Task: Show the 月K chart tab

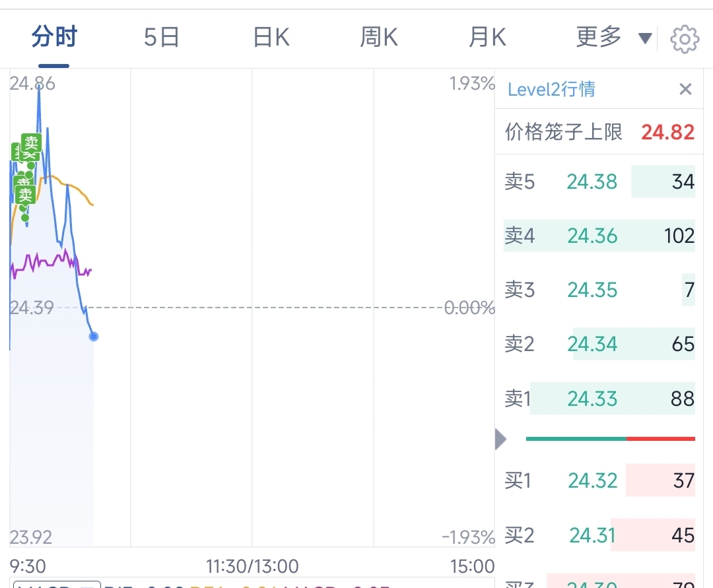Action: pyautogui.click(x=487, y=37)
